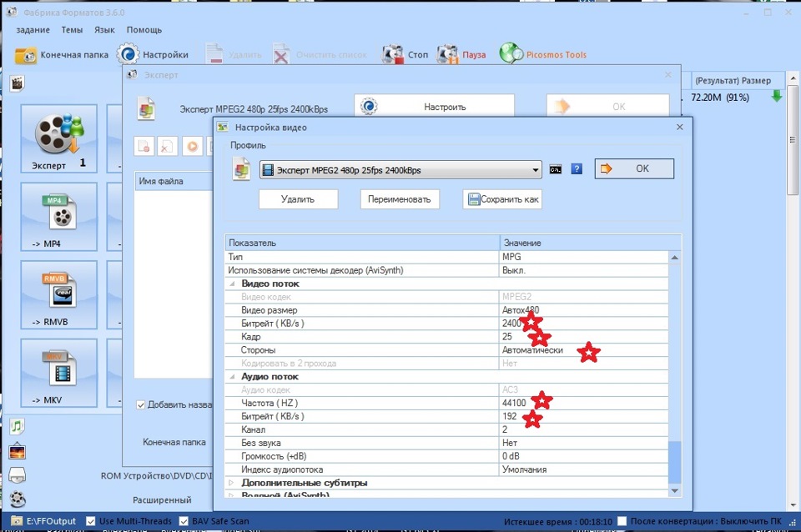The width and height of the screenshot is (801, 532).
Task: Select the Канал row
Action: click(x=446, y=429)
